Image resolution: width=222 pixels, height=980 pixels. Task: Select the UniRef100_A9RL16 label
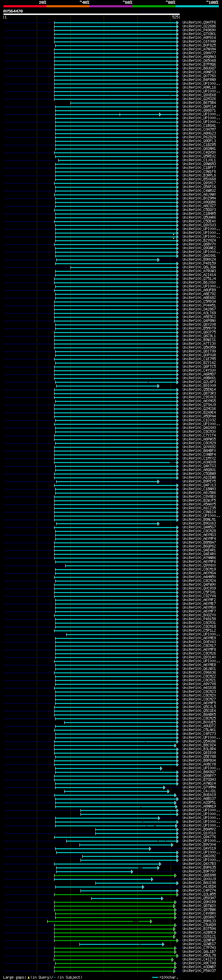(x=199, y=88)
